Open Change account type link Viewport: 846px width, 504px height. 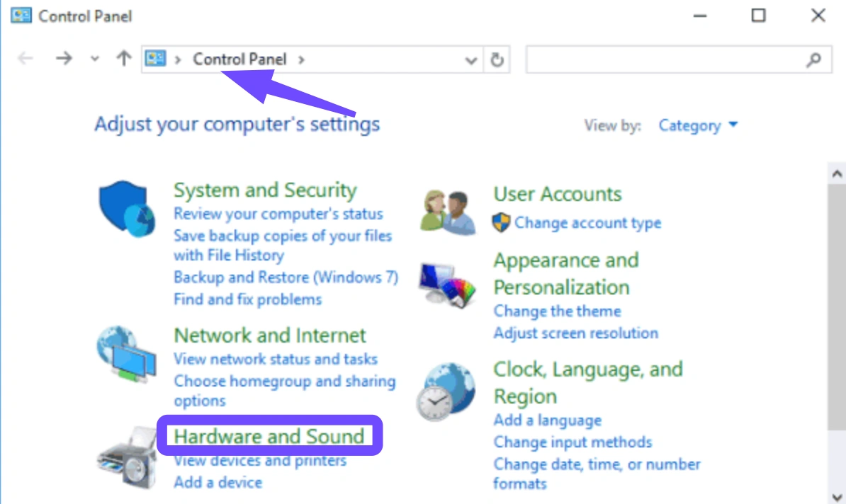pos(587,223)
